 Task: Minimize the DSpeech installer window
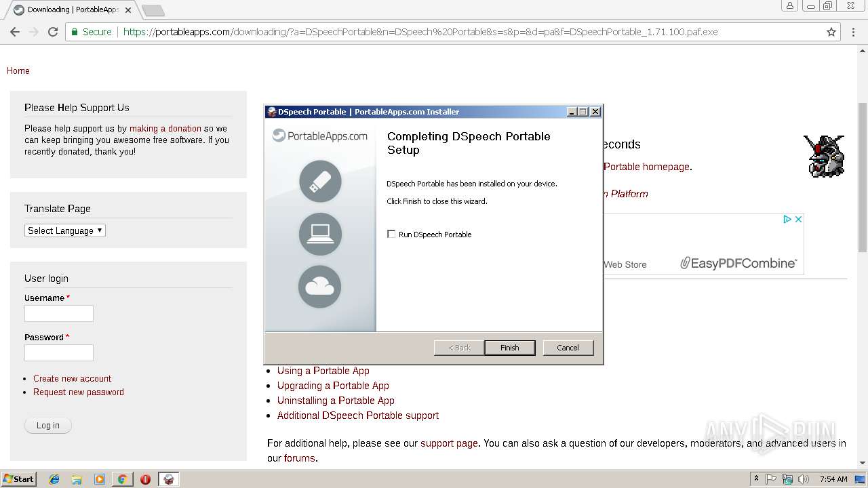point(572,112)
